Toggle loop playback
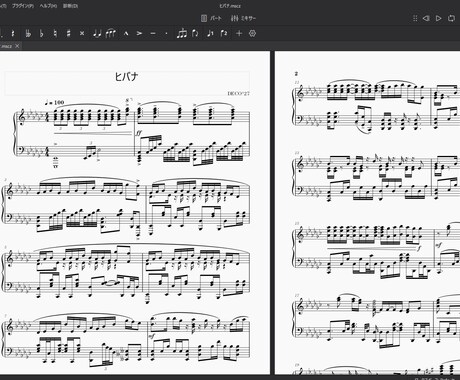Screen dimensions: 460x380 pyautogui.click(x=451, y=18)
